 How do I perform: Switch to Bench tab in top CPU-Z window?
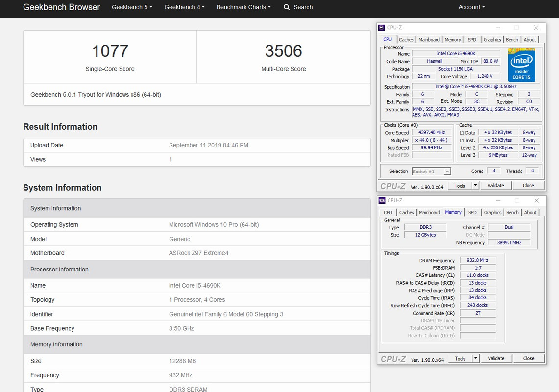pyautogui.click(x=512, y=40)
